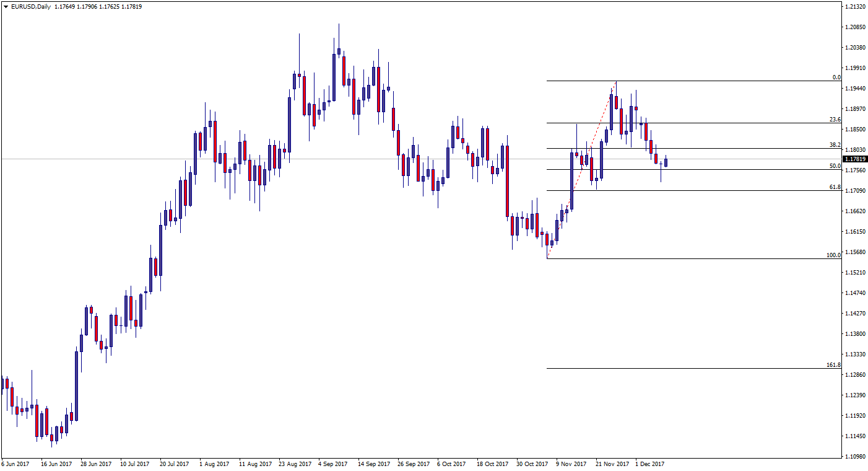Click the dropdown triangle before EURUSD,Daily
868x471 pixels.
tap(6, 7)
